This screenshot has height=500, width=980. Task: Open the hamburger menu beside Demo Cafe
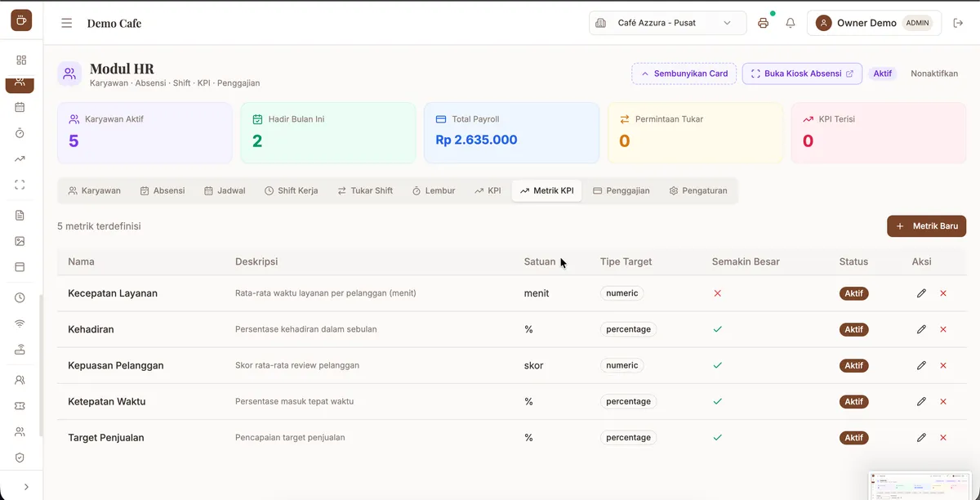coord(67,23)
